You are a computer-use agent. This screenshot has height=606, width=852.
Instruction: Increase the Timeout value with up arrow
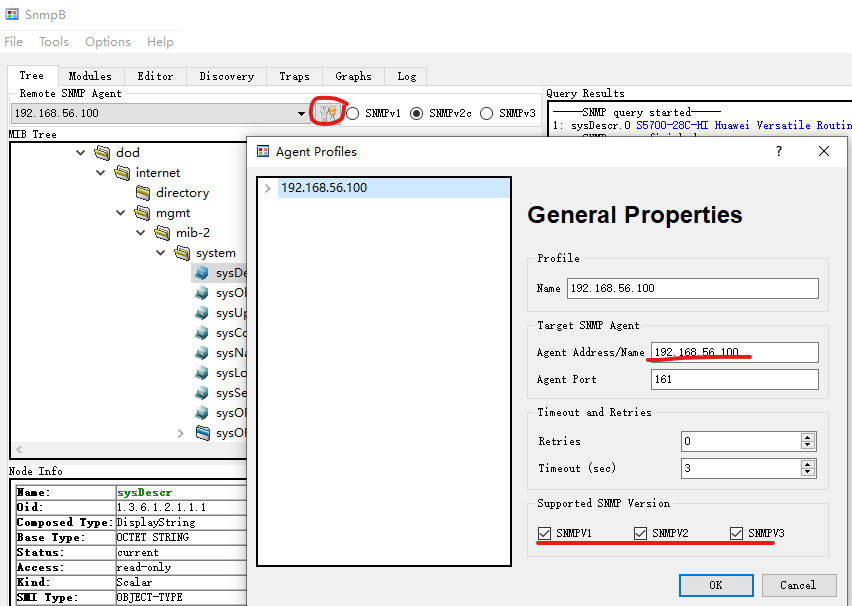808,464
